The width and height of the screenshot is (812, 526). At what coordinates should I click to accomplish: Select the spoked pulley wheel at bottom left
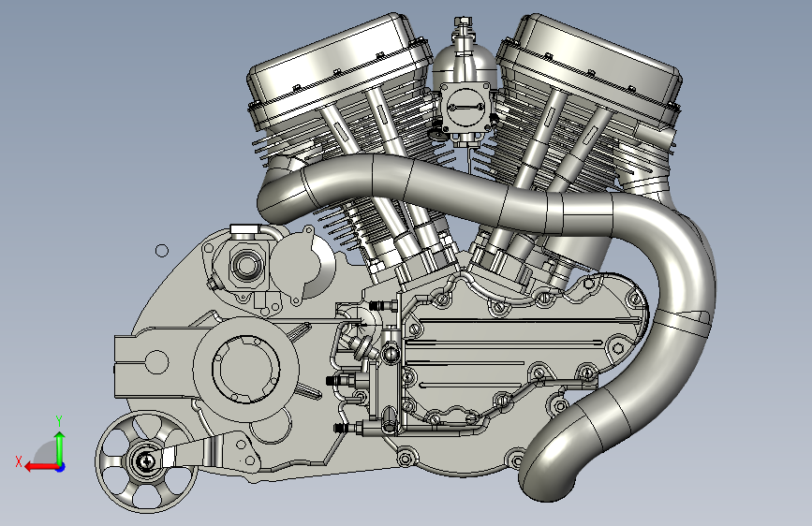[146, 461]
